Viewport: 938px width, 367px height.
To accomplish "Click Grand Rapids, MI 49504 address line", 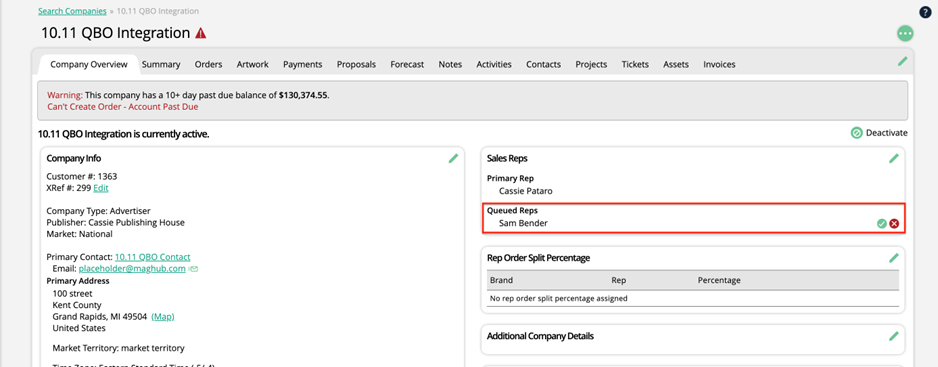I will 100,317.
